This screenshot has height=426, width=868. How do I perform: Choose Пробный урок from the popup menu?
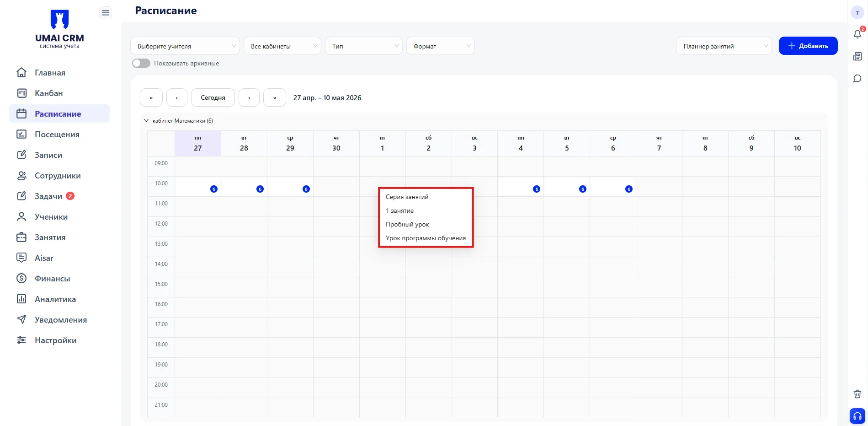426,224
